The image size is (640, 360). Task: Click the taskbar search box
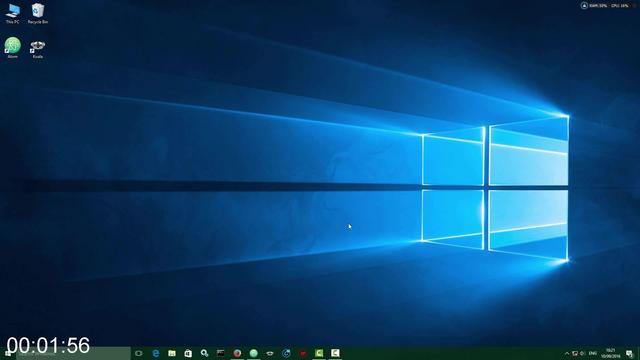click(x=73, y=353)
